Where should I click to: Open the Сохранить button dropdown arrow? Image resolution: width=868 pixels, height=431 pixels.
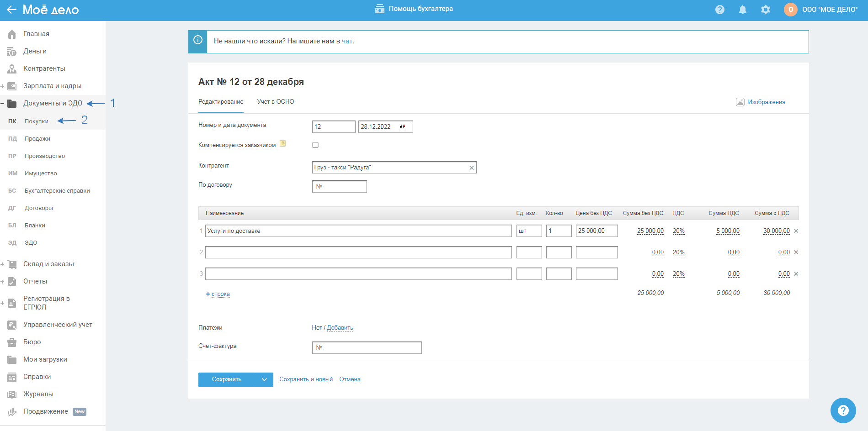[x=264, y=379]
